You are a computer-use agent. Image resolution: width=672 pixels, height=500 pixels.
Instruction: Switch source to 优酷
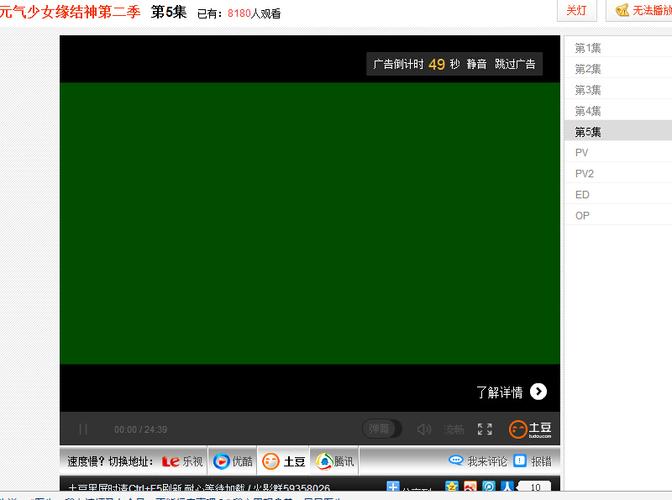233,461
